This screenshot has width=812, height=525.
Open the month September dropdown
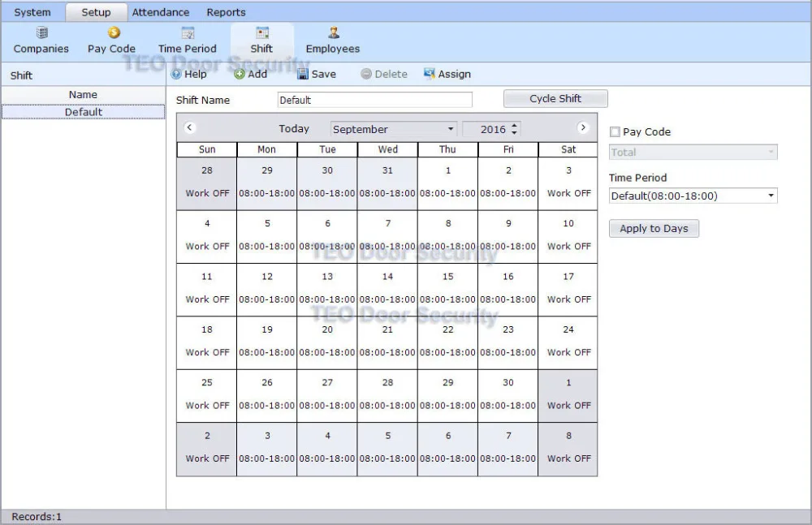394,129
